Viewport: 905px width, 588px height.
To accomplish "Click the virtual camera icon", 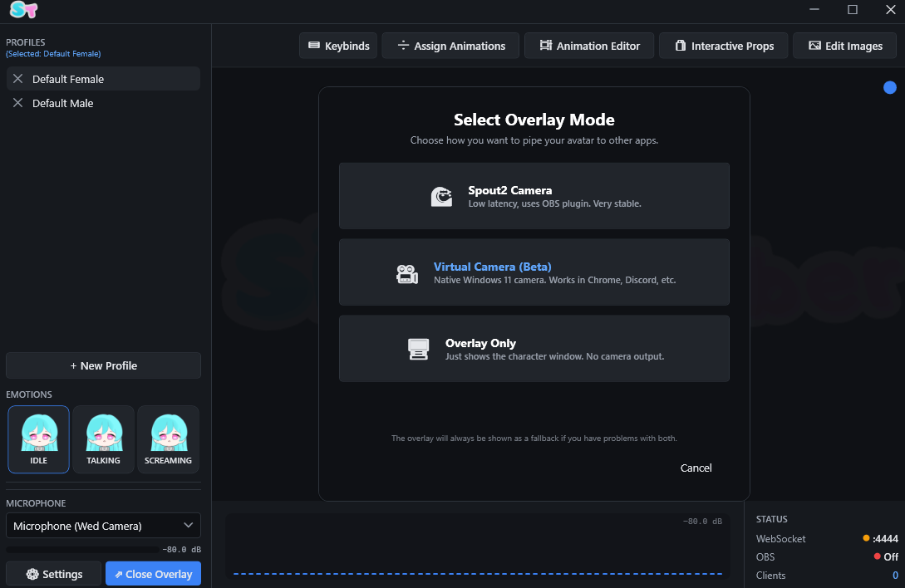I will 407,273.
